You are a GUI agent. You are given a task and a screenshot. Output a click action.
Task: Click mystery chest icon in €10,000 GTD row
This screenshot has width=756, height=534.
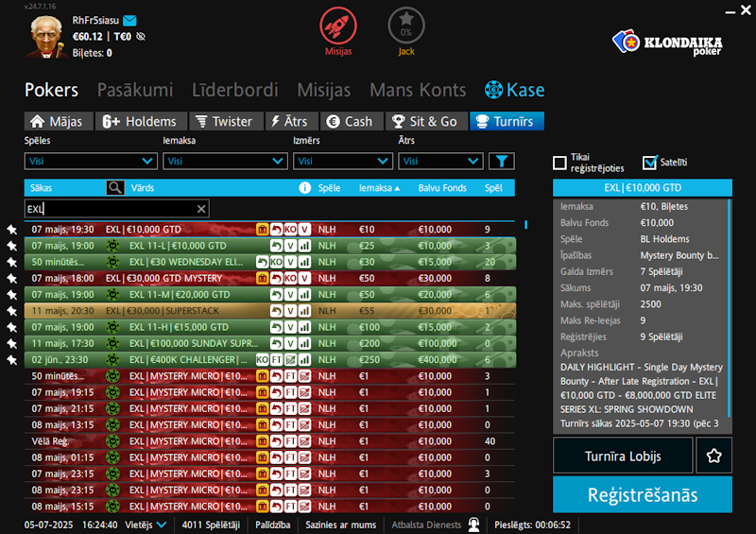point(263,229)
